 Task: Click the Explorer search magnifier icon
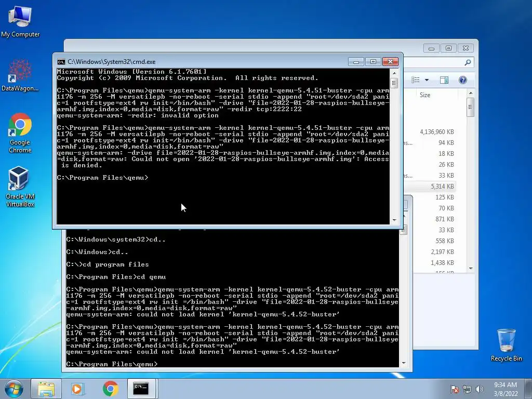point(468,62)
